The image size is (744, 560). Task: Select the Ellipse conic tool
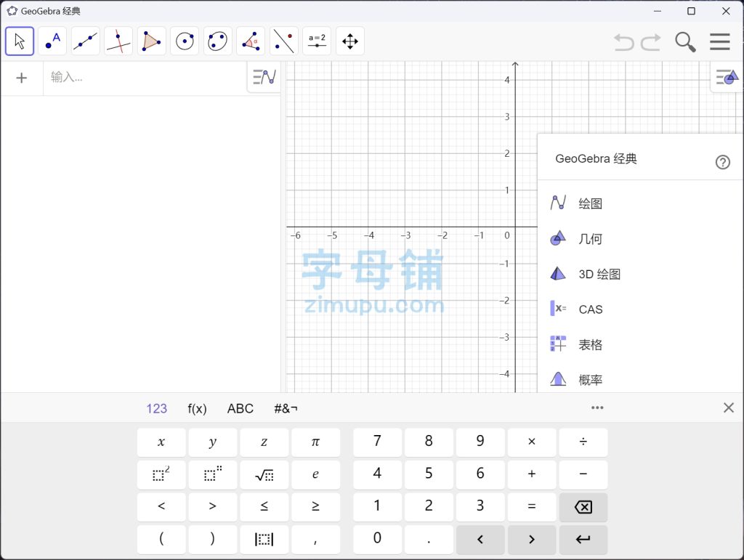[218, 41]
